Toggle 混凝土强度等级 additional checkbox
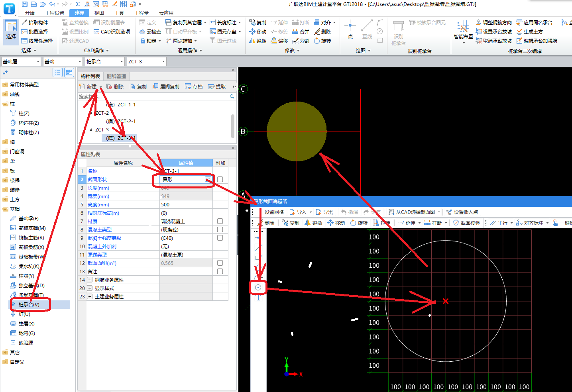The height and width of the screenshot is (392, 572). (220, 238)
